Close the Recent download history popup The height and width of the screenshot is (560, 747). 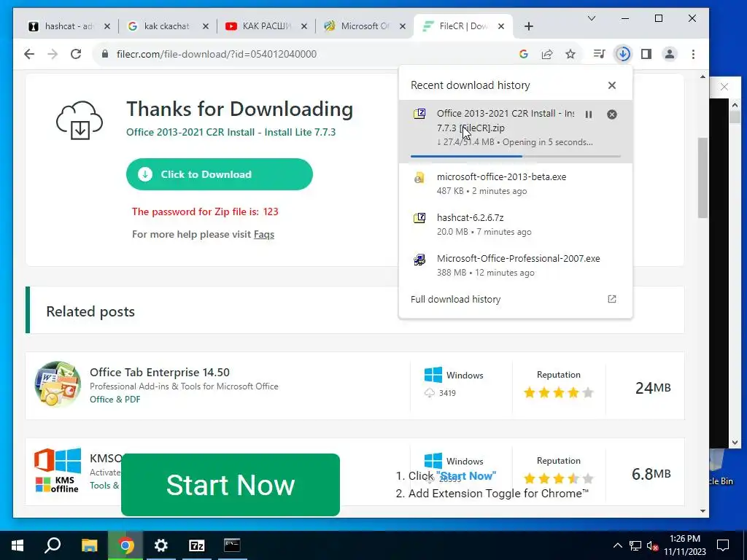(x=612, y=85)
